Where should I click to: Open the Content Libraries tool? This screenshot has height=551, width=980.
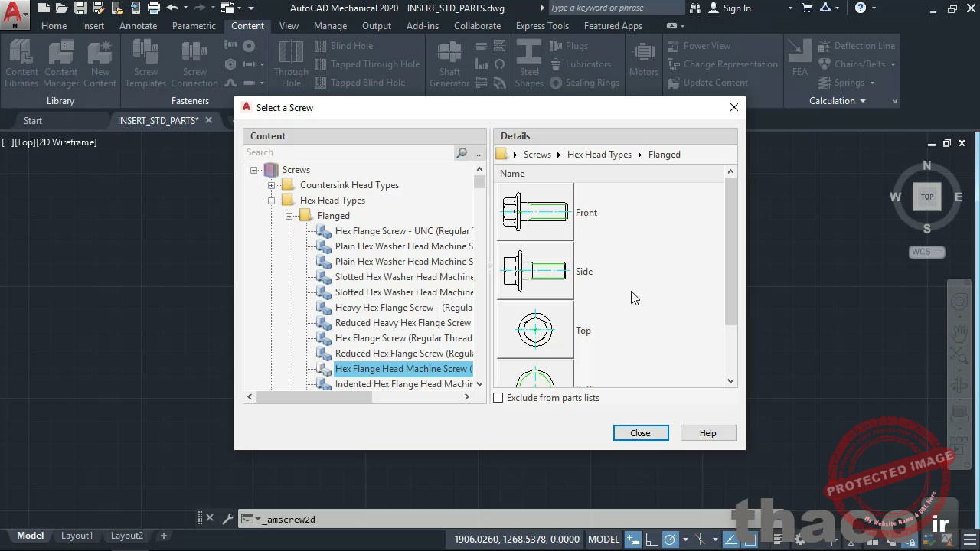(21, 64)
